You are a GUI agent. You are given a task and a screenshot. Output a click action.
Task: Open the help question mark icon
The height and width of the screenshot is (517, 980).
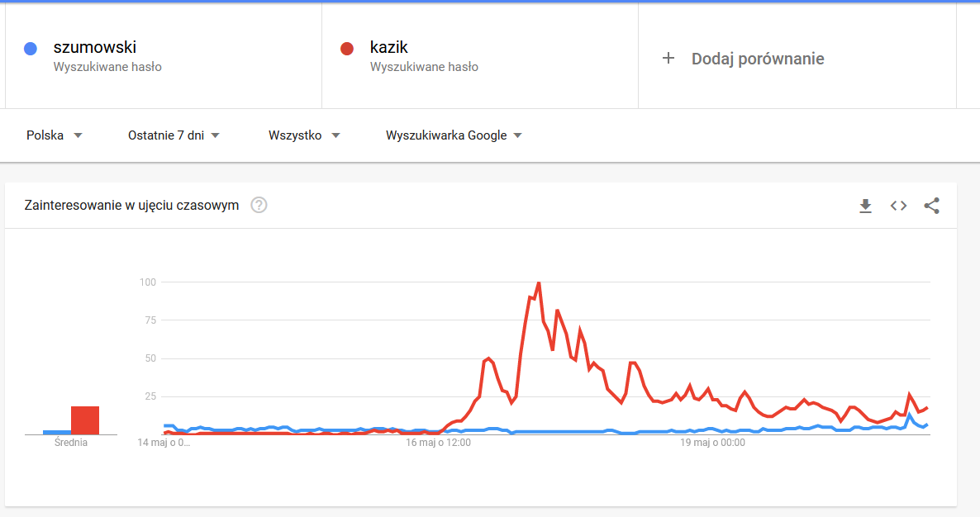pos(259,205)
